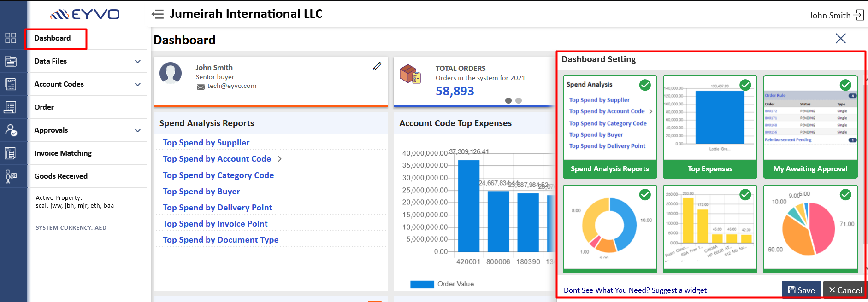Viewport: 868px width, 302px height.
Task: Click John Smith's profile avatar picture
Action: [171, 73]
